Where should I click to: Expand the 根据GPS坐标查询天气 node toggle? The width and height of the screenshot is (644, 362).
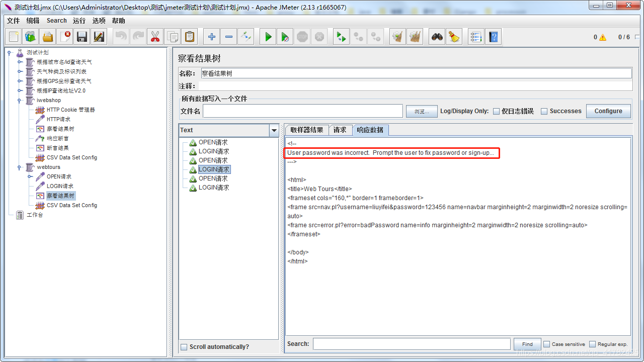20,81
